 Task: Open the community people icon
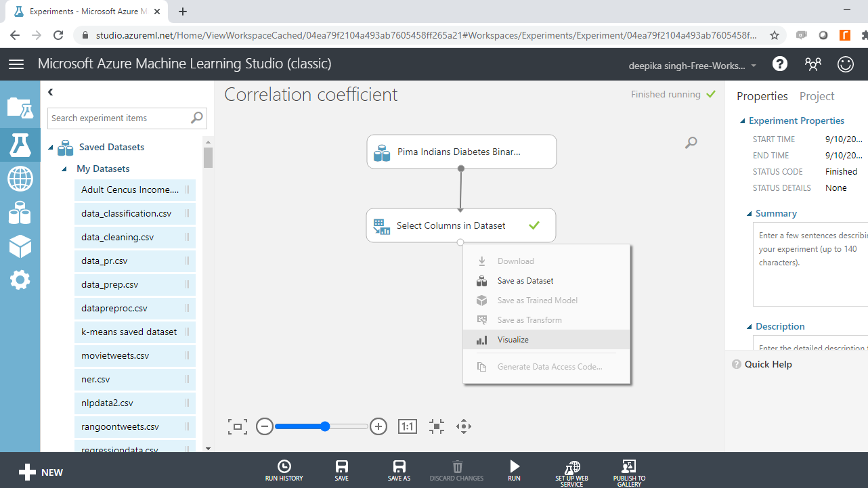(812, 64)
